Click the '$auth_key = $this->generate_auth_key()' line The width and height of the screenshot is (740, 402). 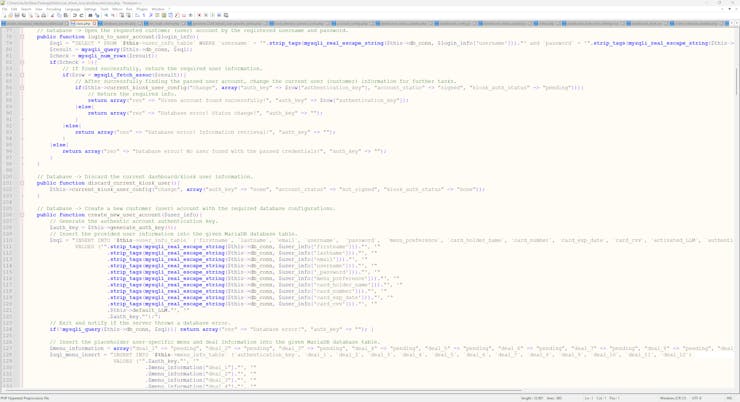(113, 227)
